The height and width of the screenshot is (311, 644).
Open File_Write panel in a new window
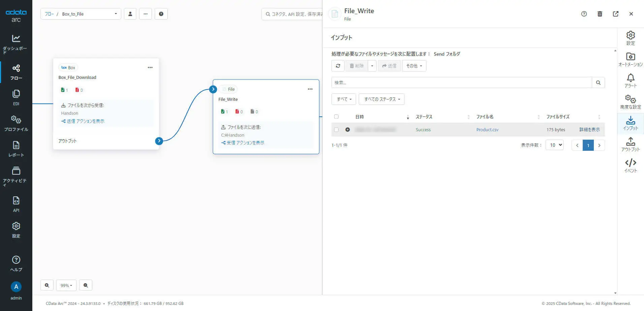(616, 14)
